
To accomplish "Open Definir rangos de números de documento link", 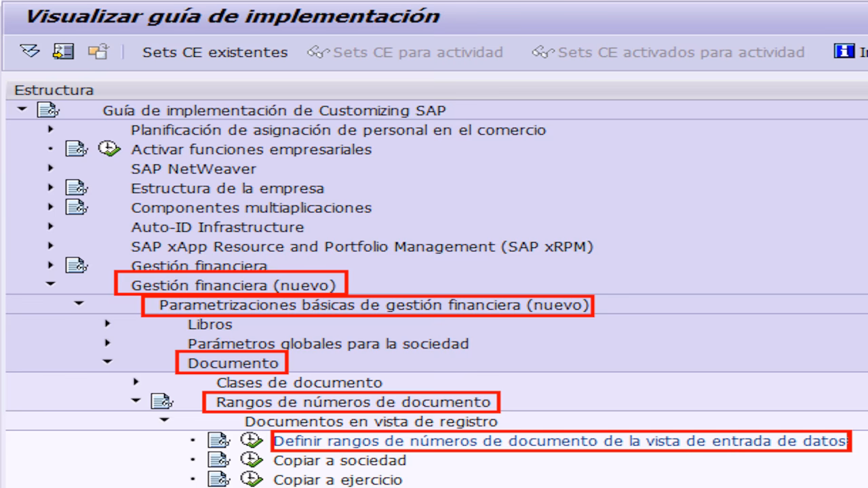I will coord(559,441).
